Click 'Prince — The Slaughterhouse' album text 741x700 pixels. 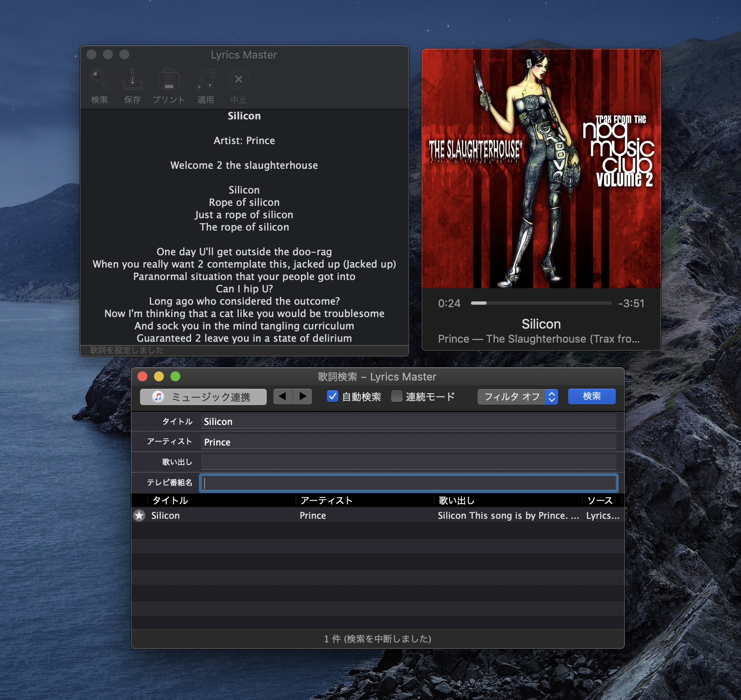pos(539,339)
